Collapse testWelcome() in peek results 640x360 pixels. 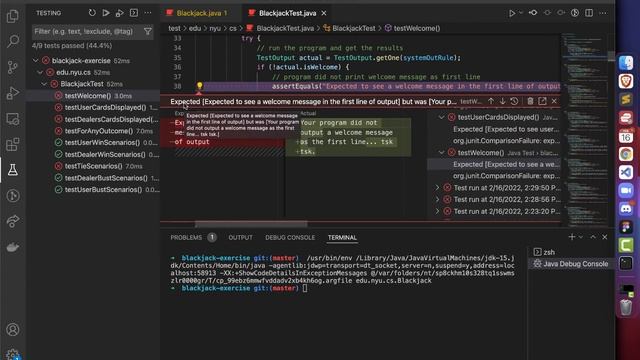tap(441, 153)
